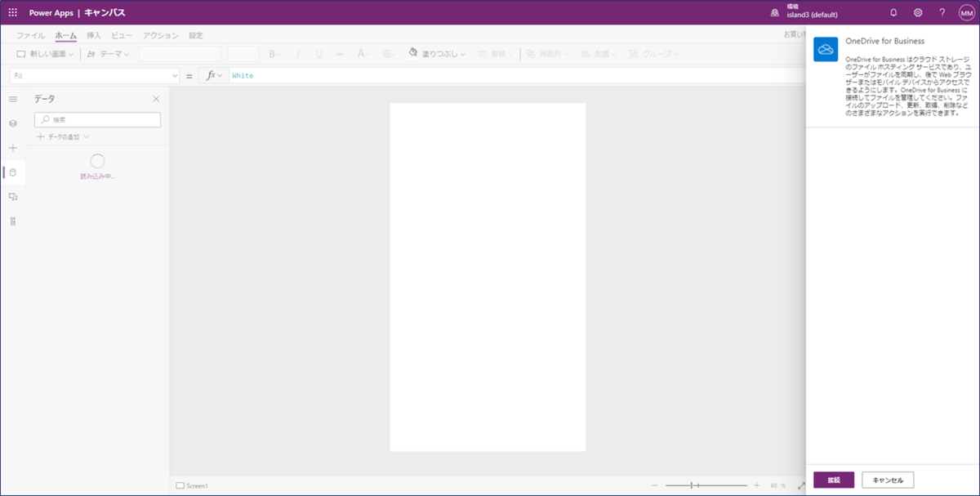The image size is (980, 496).
Task: Fit canvas to window icon
Action: pyautogui.click(x=800, y=485)
